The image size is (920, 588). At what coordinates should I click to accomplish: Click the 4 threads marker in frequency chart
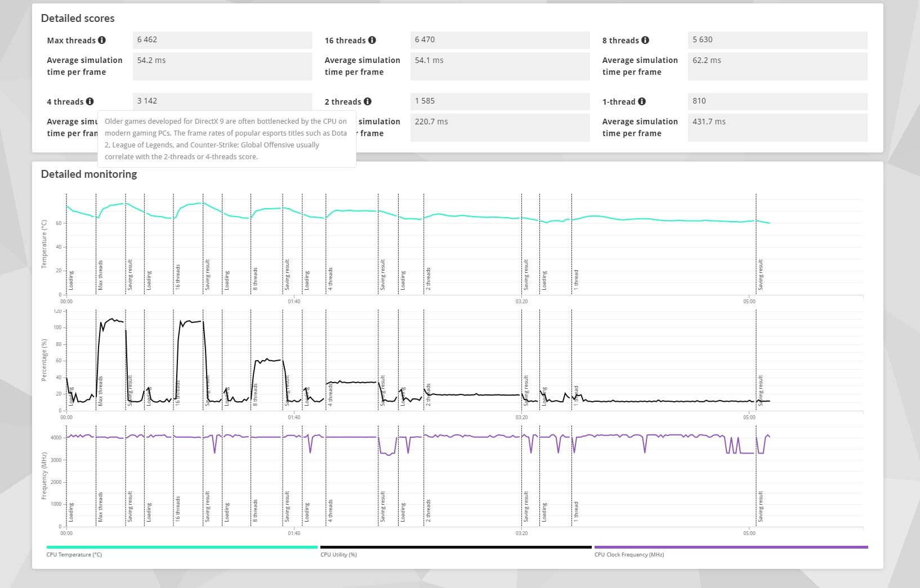click(x=330, y=510)
